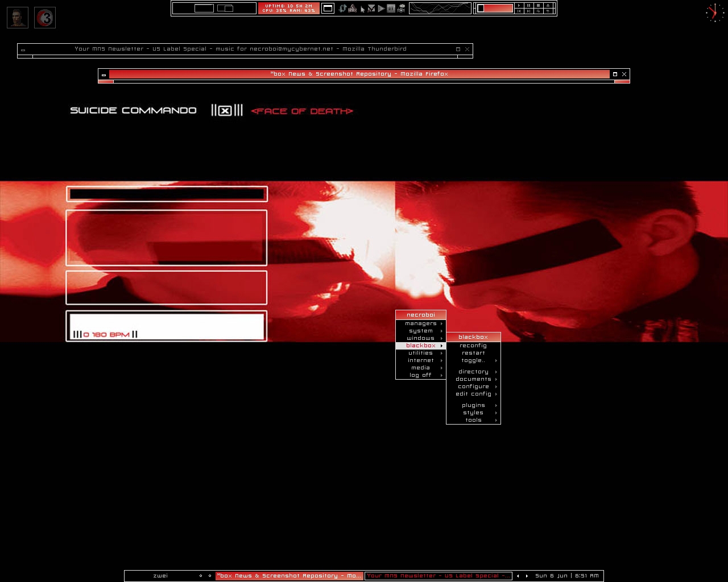Screen dimensions: 728x582
Task: Select the highlighted blackbox menu entry
Action: point(421,346)
